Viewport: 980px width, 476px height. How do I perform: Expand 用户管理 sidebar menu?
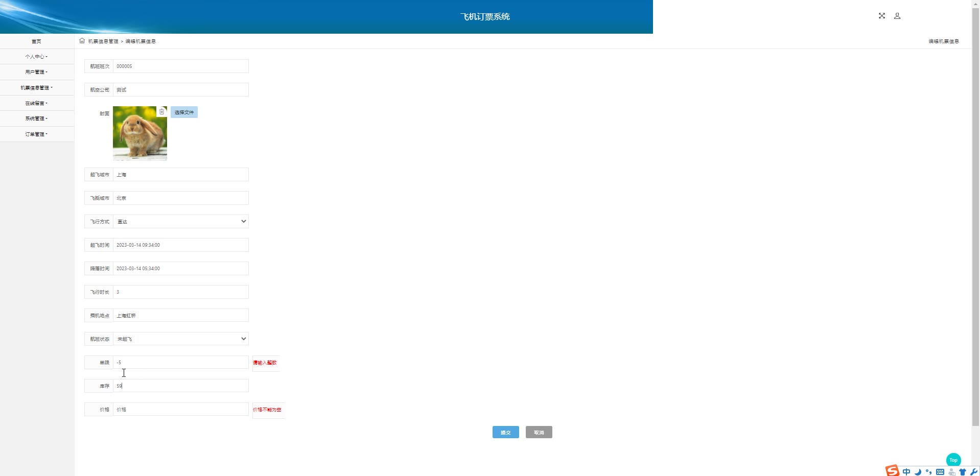tap(37, 72)
